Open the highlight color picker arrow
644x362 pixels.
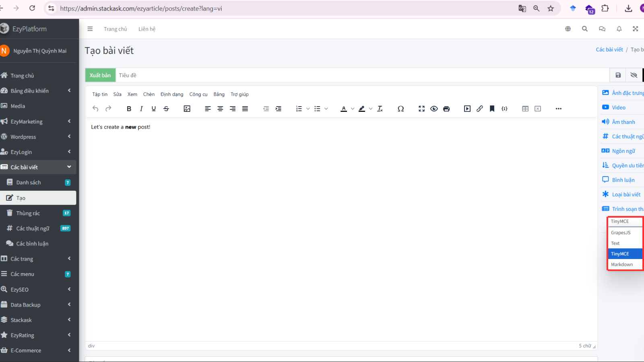point(371,109)
